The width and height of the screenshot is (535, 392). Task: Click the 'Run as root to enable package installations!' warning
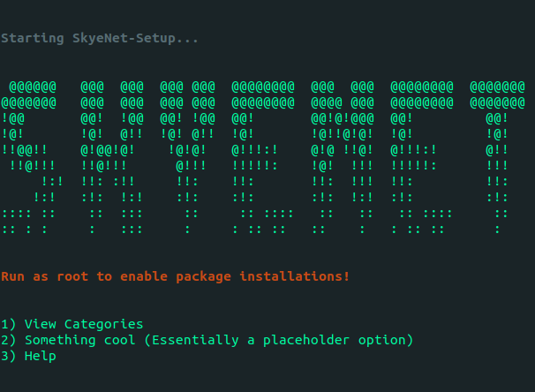click(176, 276)
